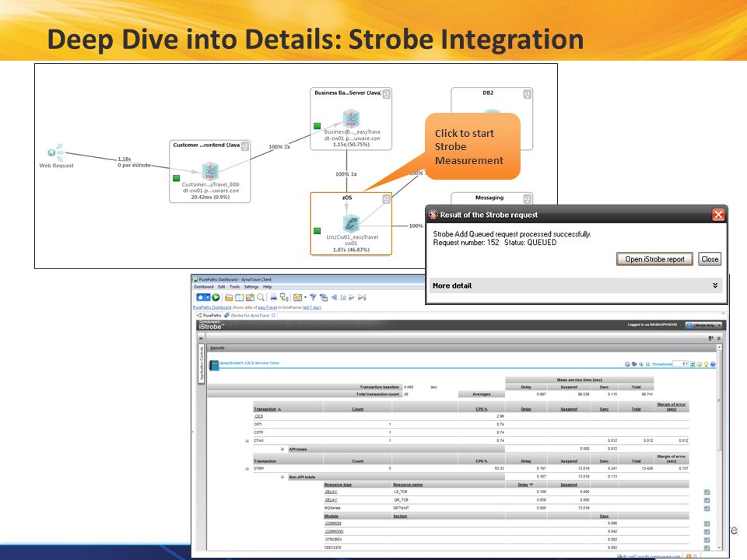Click the magnifier search icon in toolbar
This screenshot has width=747, height=560.
tap(261, 298)
